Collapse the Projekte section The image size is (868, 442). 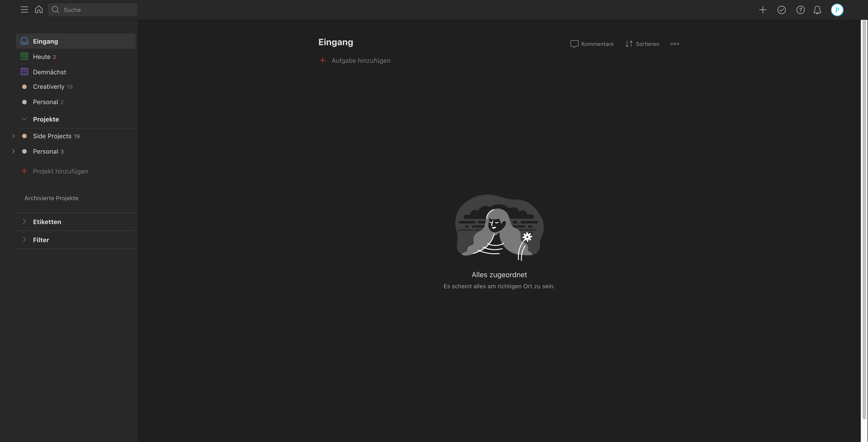pos(24,119)
